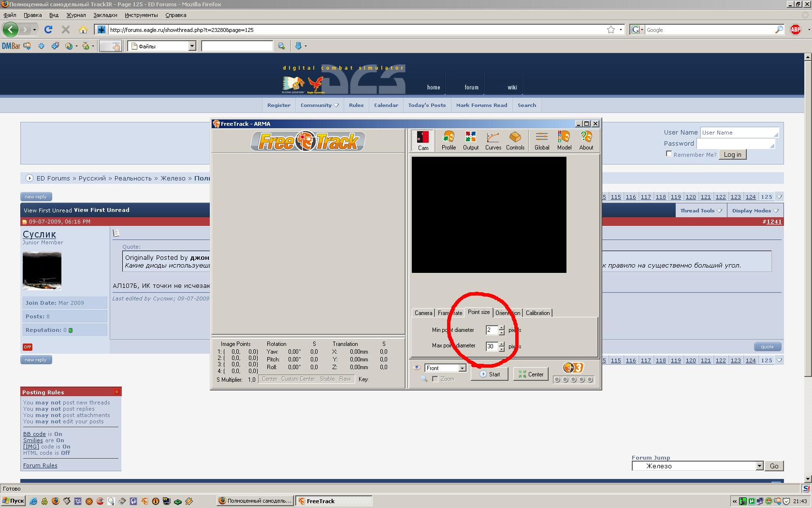812x508 pixels.
Task: Click the Log in button
Action: 732,154
